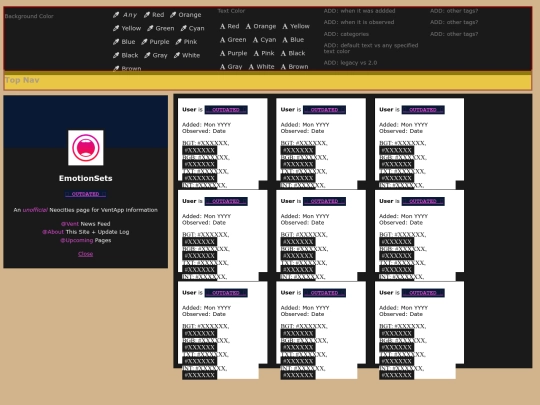540x405 pixels.
Task: Select the Blue background color eyedropper filter
Action: click(x=124, y=42)
